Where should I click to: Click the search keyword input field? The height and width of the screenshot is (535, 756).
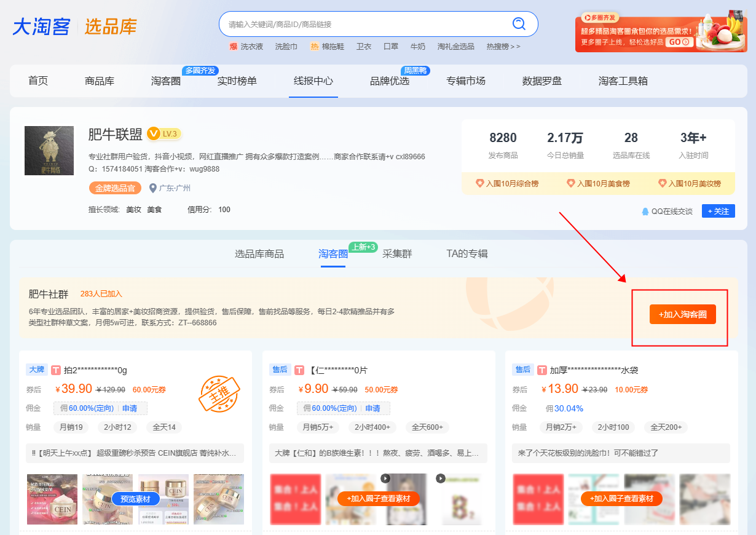366,25
